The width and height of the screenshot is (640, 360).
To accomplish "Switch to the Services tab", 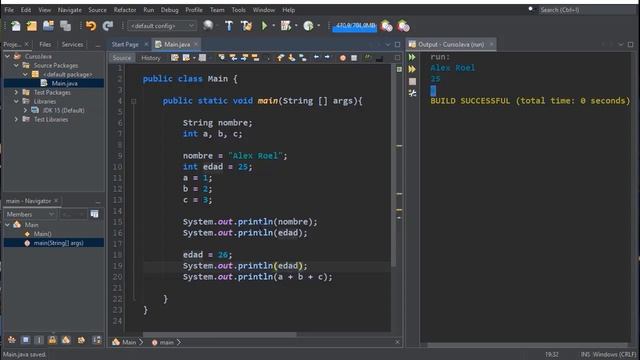I will coord(72,44).
